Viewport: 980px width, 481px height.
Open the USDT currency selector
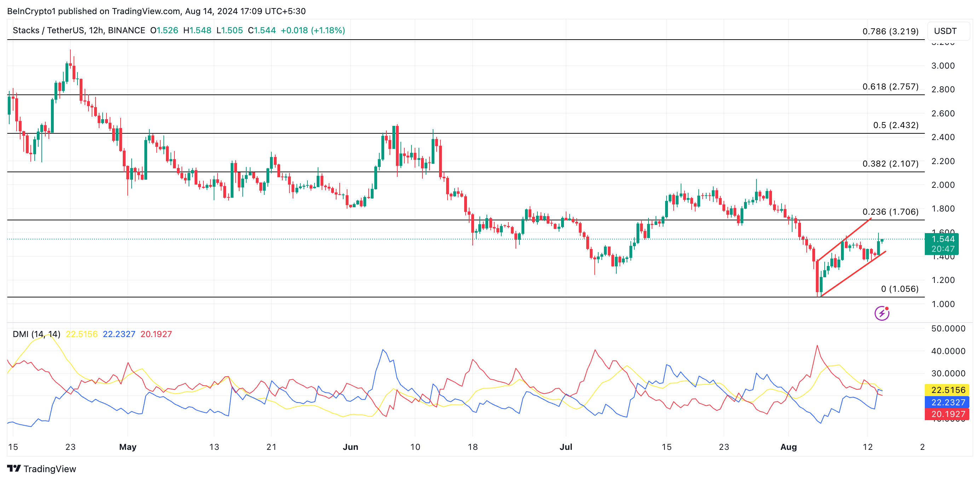pos(945,31)
